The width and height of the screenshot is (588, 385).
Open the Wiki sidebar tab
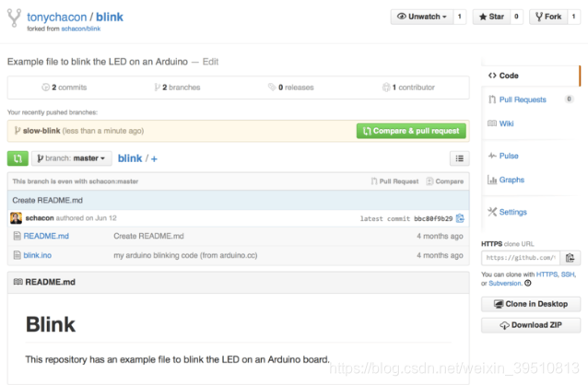[x=506, y=123]
